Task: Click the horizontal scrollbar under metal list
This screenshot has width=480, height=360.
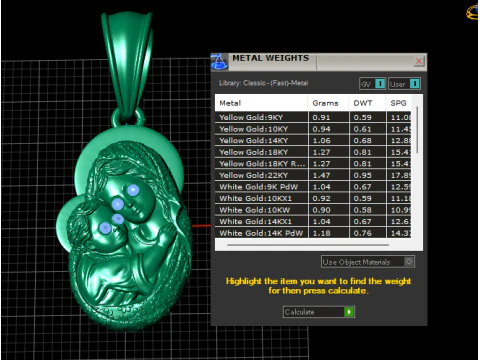Action: [x=308, y=245]
